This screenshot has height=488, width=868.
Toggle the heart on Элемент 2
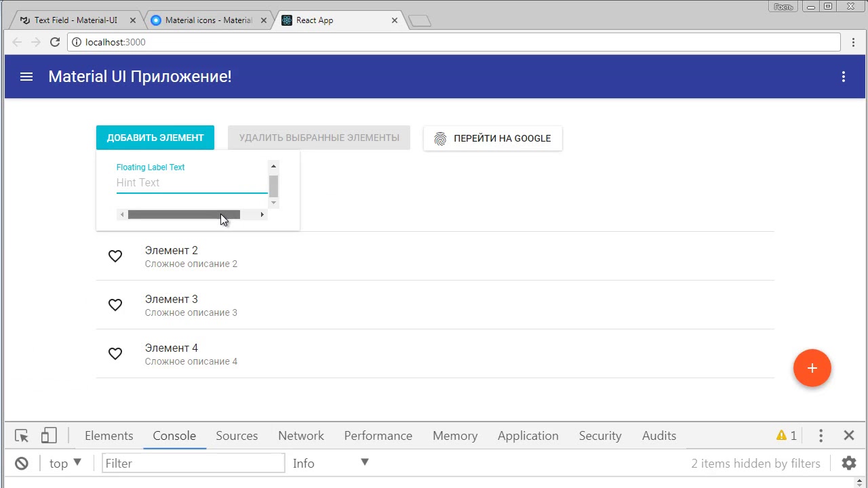pyautogui.click(x=115, y=256)
